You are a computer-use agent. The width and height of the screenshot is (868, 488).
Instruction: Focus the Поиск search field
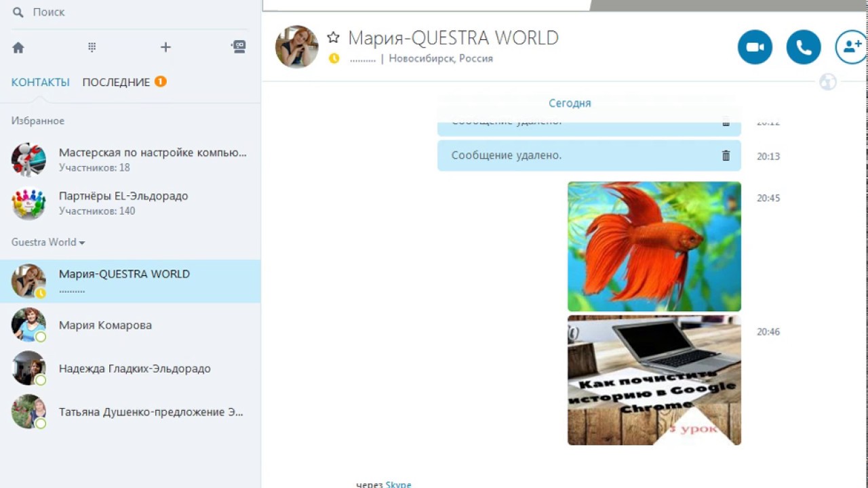coord(129,12)
